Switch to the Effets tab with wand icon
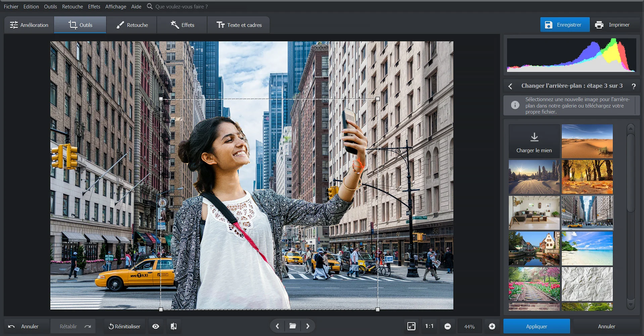 coord(182,25)
